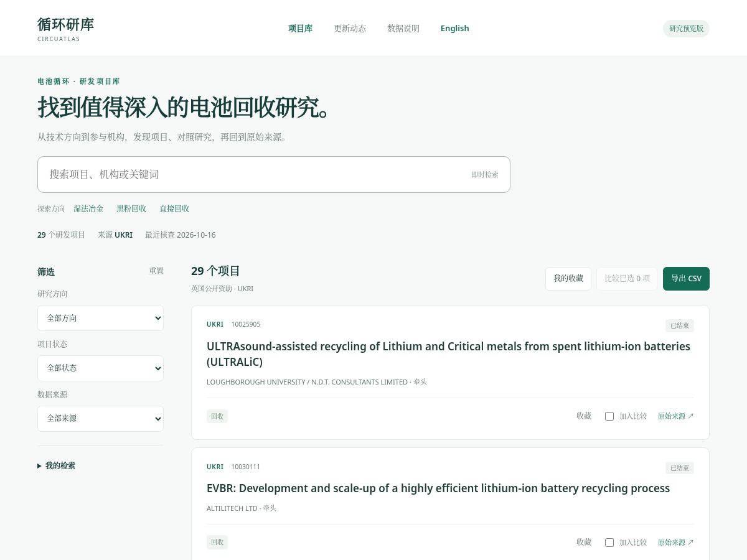Check 加入比较 on the EVBR card
Screen dimensions: 747x560
coord(609,543)
